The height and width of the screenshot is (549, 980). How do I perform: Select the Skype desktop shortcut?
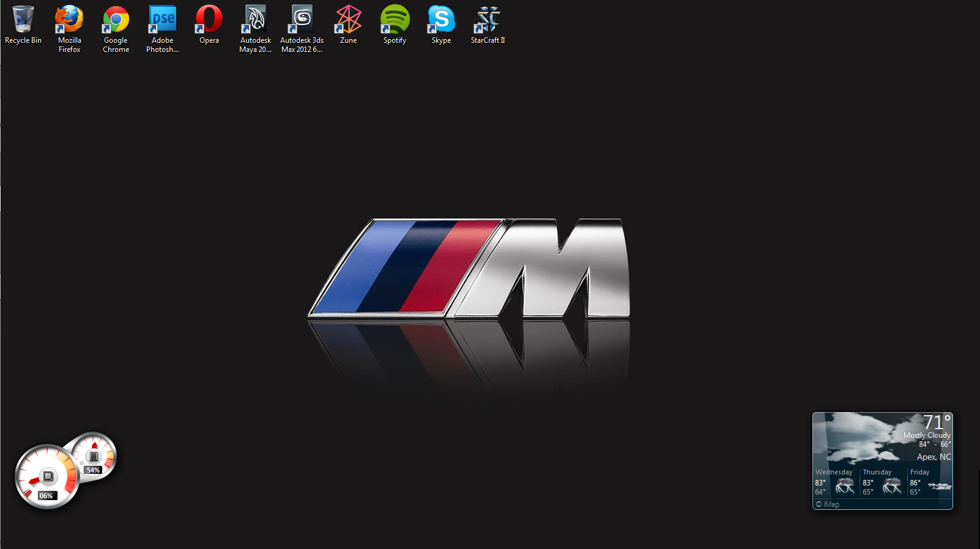[442, 25]
